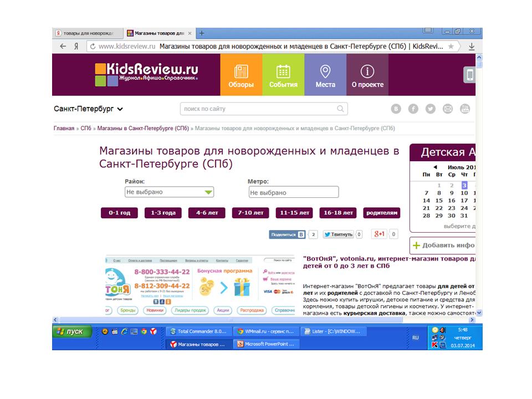Filter by 7-10 лет age

pos(250,213)
